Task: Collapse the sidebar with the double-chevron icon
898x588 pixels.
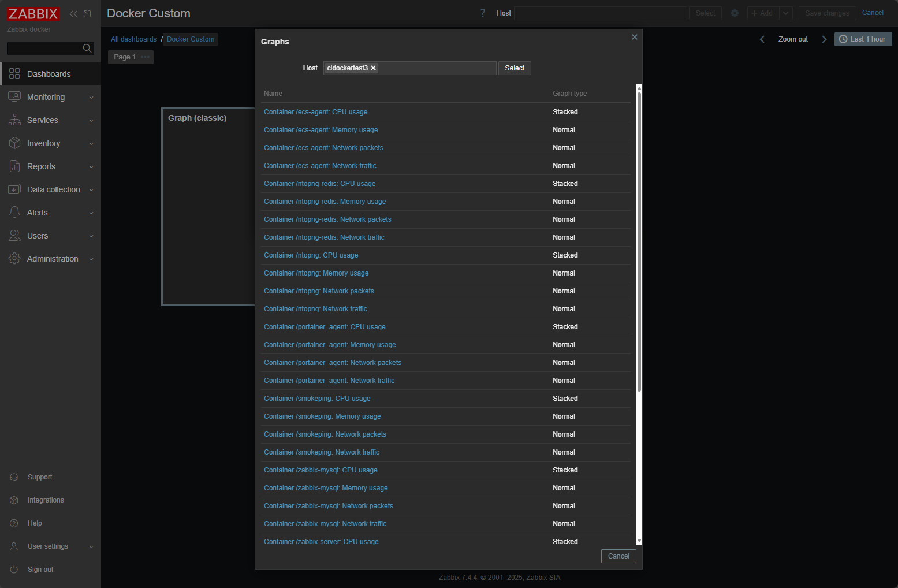Action: (73, 13)
